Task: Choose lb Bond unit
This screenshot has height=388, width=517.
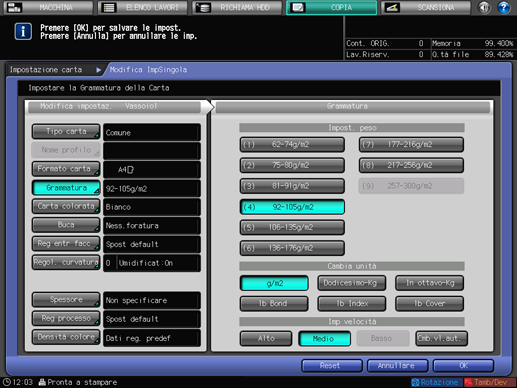Action: 274,304
